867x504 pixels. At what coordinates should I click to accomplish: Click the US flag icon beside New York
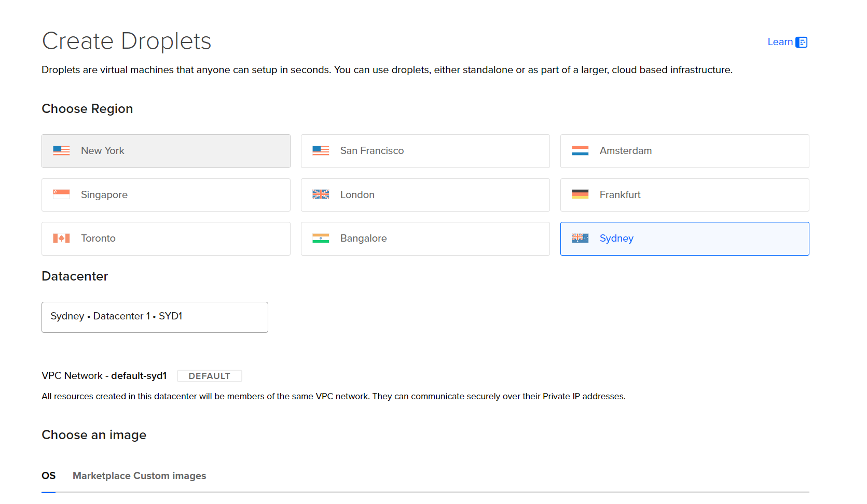pyautogui.click(x=61, y=150)
